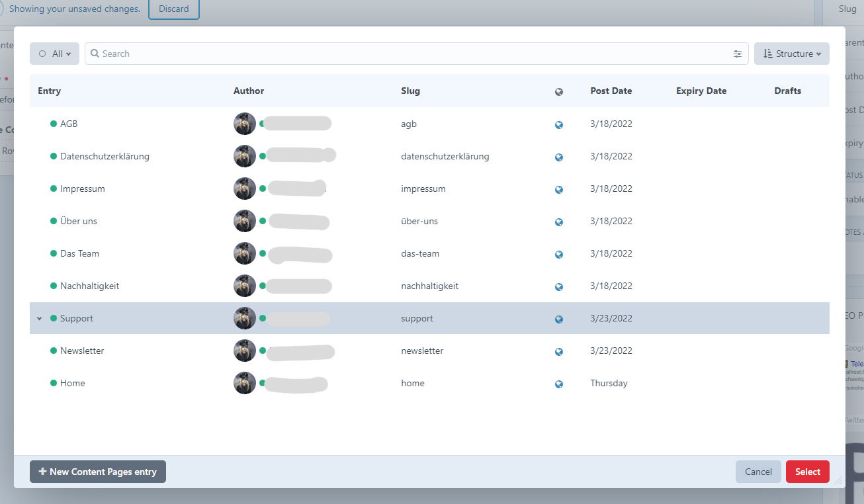
Task: Click the globe icon on the Support row
Action: pos(559,319)
